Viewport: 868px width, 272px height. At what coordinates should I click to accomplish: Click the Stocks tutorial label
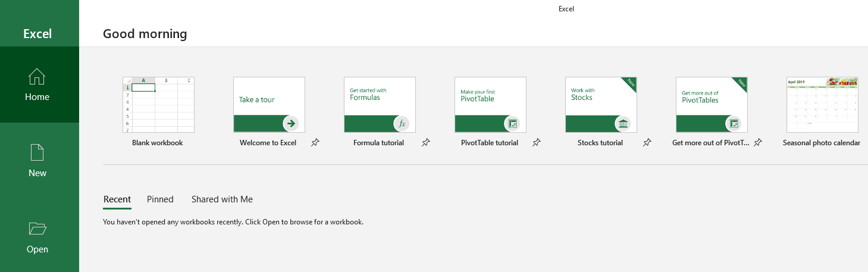click(x=600, y=143)
